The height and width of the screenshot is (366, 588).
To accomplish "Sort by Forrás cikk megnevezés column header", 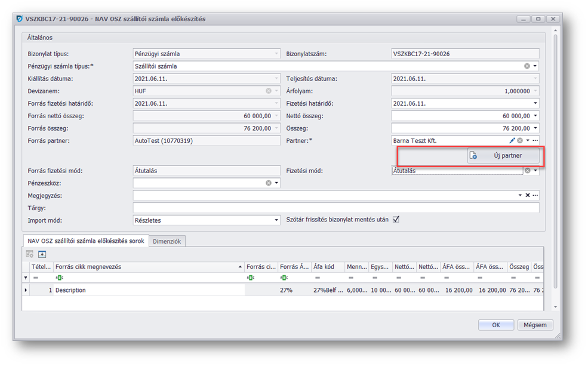I will coord(146,267).
